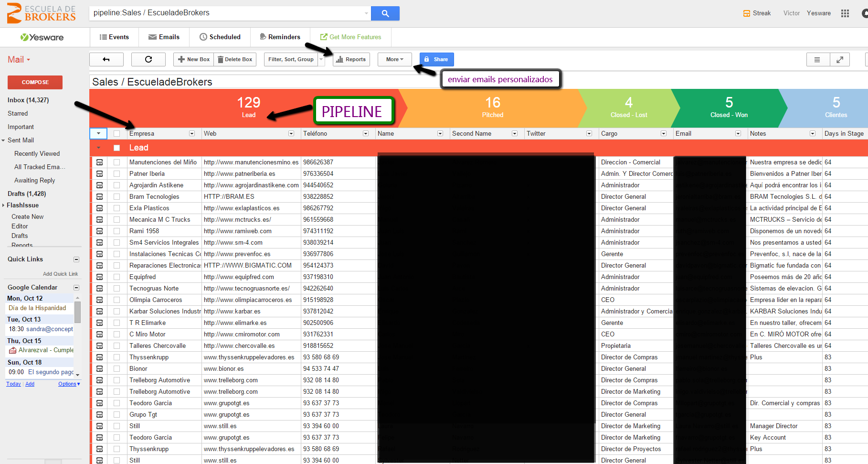Select the Closed - Lost light green stage
Screen dimensions: 868x464
tap(629, 108)
